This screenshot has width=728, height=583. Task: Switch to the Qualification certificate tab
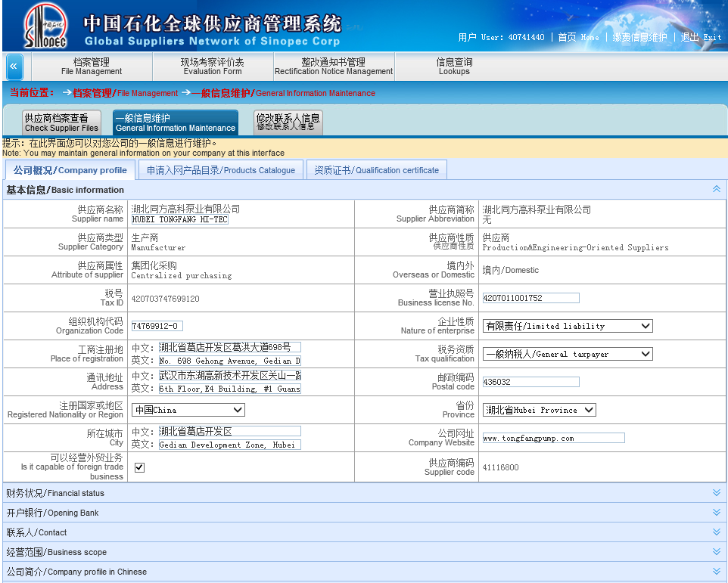[x=376, y=170]
